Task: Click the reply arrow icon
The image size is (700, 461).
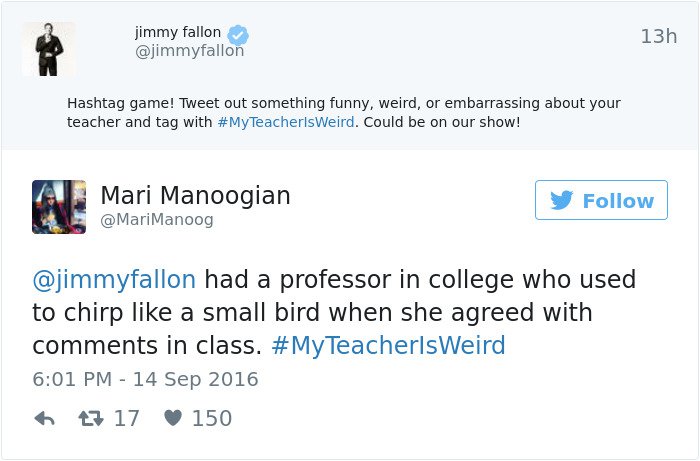Action: [x=44, y=419]
